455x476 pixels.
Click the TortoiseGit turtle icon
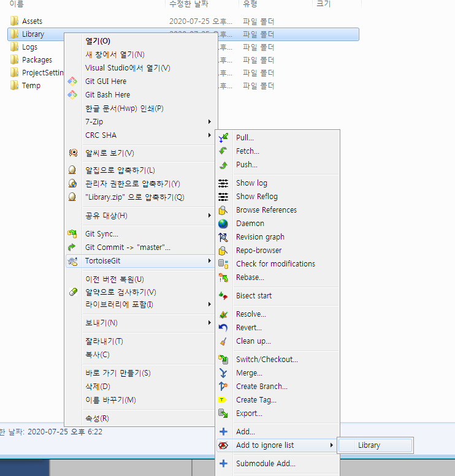point(72,261)
